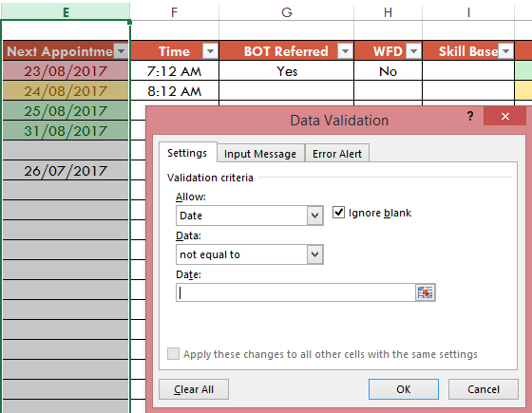Click the Cancel button
The image size is (532, 413).
(484, 389)
